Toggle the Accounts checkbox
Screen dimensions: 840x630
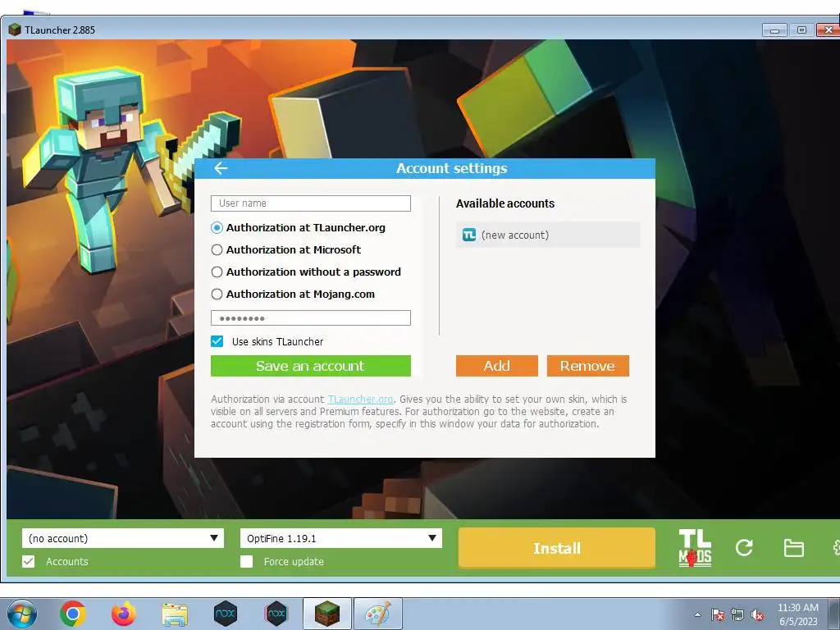pos(29,561)
